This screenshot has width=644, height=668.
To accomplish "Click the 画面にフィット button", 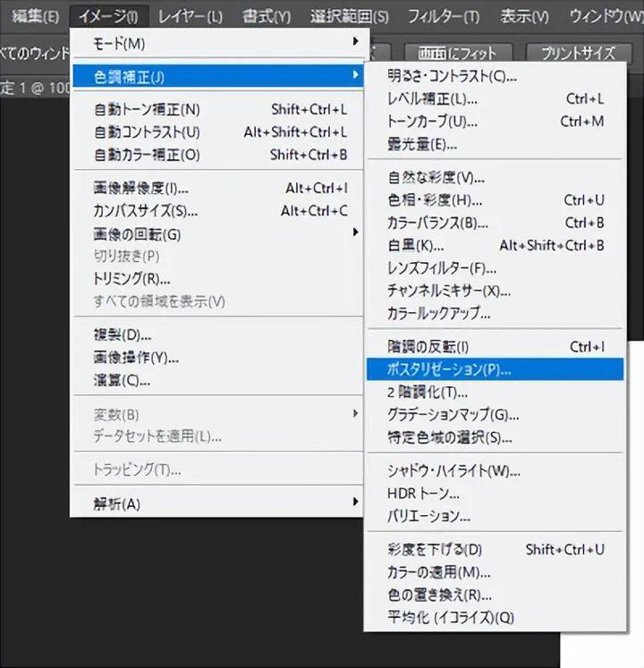I will [457, 53].
